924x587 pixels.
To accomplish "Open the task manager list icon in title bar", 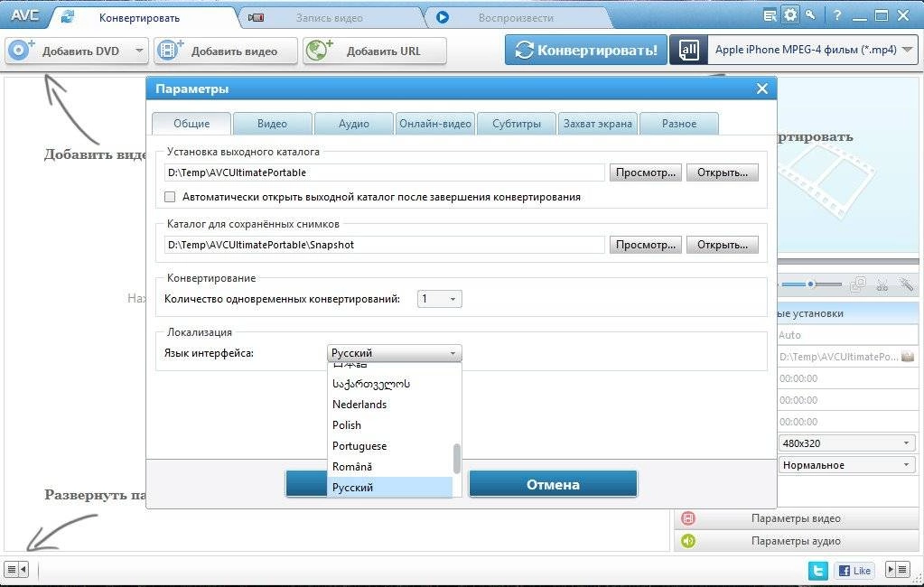I will (770, 16).
